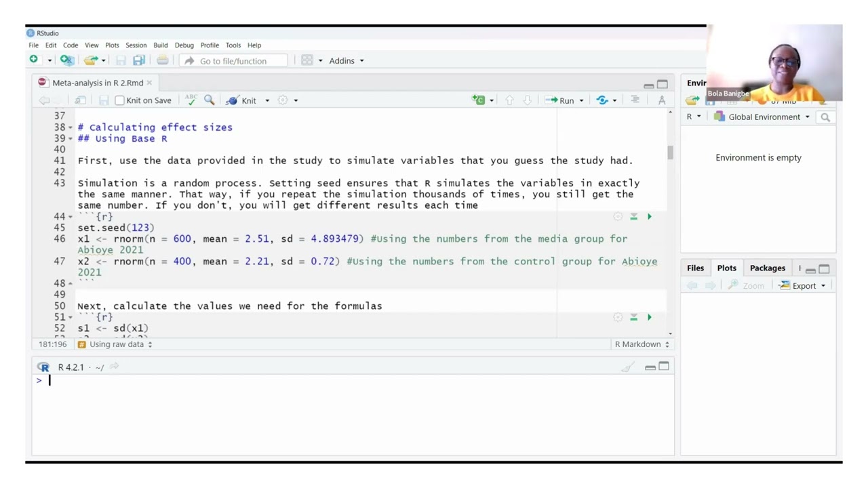Minimize the source editor pane
This screenshot has height=488, width=868.
[648, 85]
